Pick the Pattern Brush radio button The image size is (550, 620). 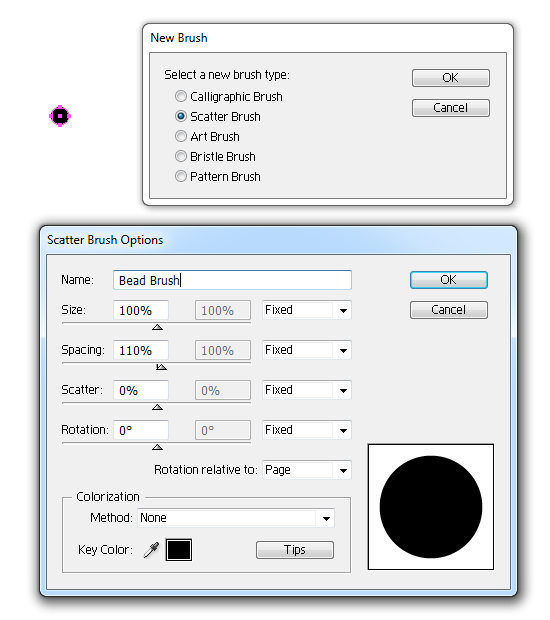(181, 176)
